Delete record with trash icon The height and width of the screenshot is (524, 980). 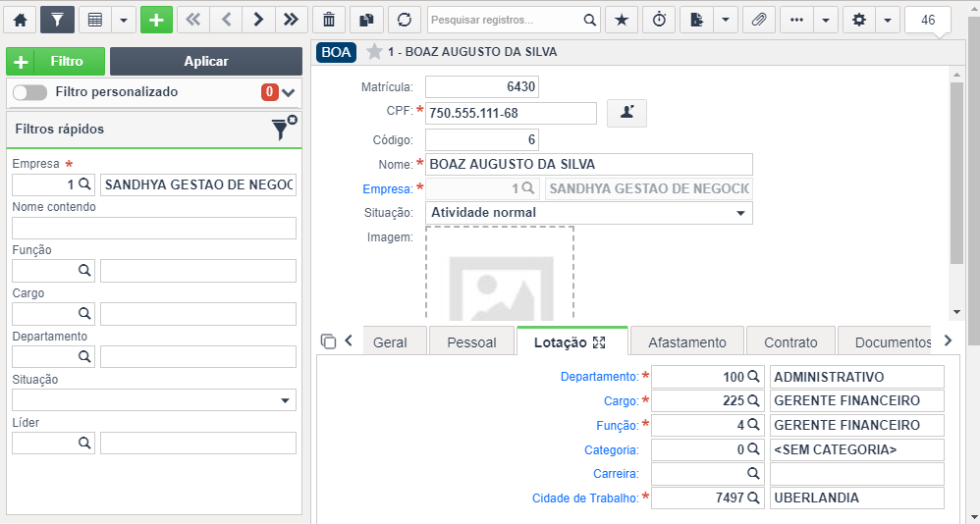point(329,20)
